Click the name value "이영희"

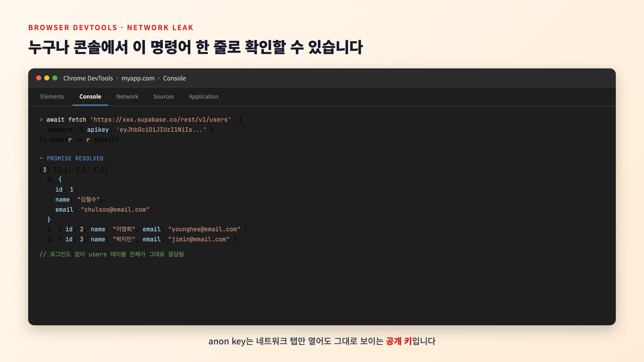pyautogui.click(x=124, y=229)
